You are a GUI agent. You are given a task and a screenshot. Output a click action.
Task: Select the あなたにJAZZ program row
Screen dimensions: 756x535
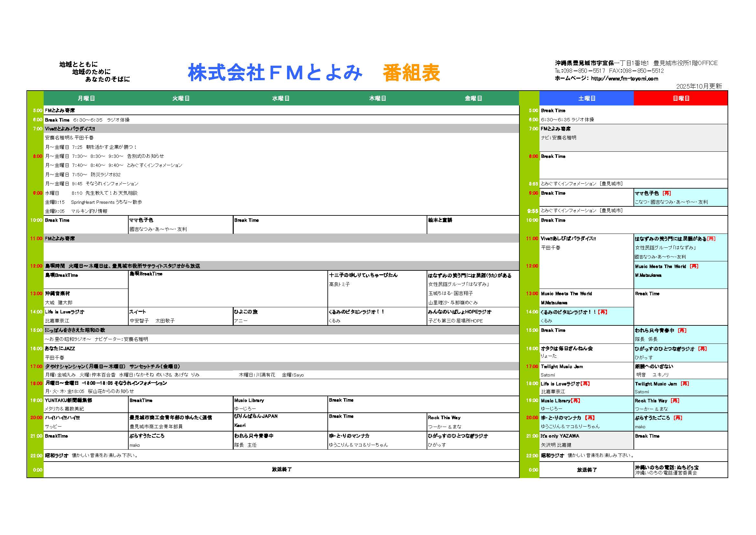(x=60, y=349)
